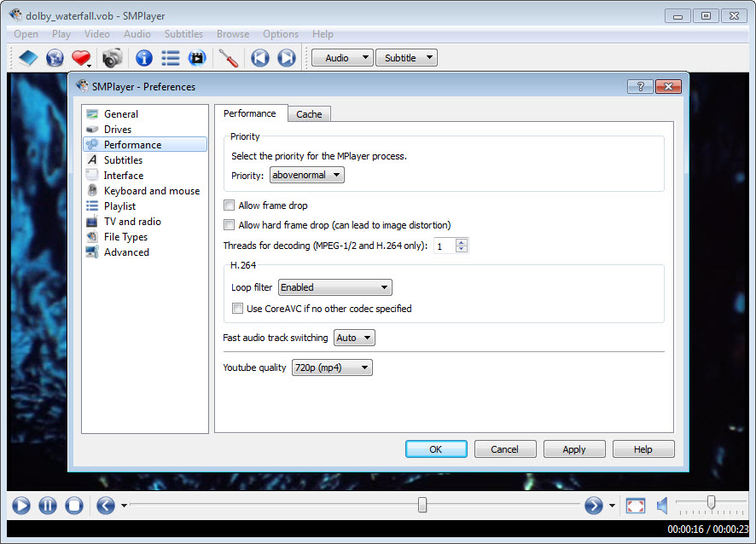Open the Loop filter dropdown
The height and width of the screenshot is (544, 756).
pos(335,287)
